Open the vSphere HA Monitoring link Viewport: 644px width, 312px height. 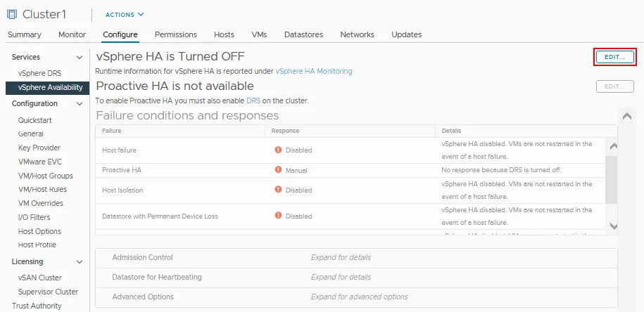[x=313, y=71]
